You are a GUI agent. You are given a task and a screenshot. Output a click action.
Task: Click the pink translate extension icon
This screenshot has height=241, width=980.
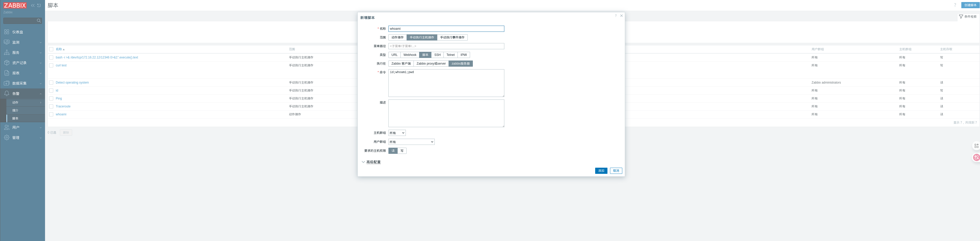pyautogui.click(x=976, y=157)
